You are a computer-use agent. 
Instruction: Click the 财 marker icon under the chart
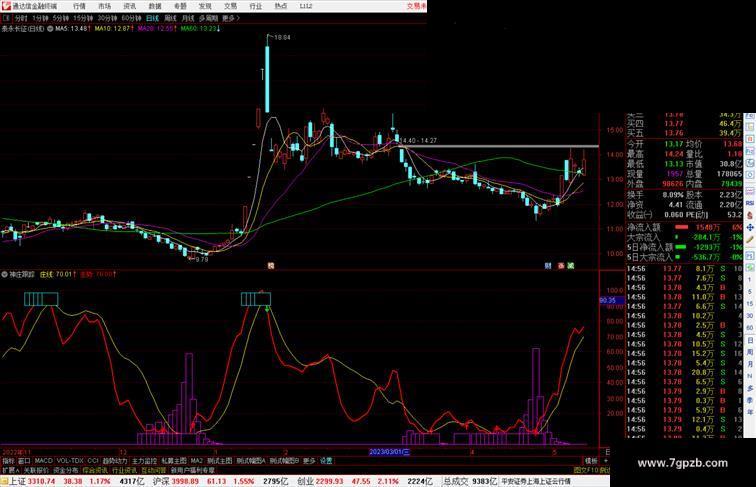coord(548,266)
